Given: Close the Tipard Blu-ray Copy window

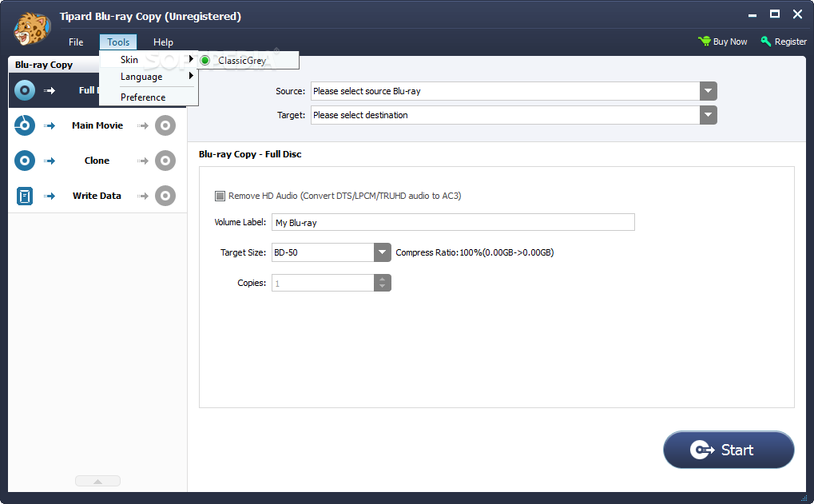Looking at the screenshot, I should [x=798, y=14].
